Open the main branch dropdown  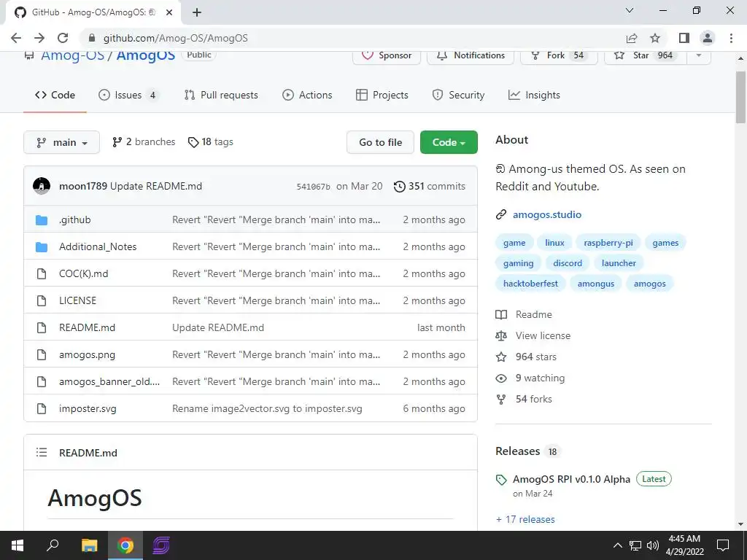(x=61, y=142)
